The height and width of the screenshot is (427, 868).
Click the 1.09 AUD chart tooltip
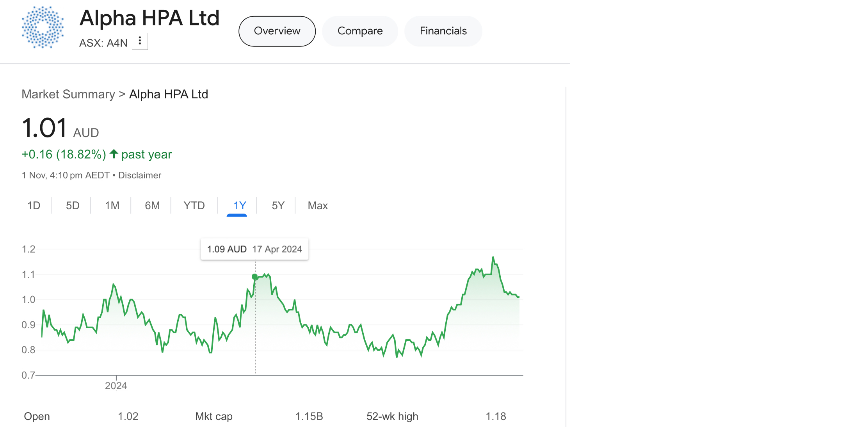pos(254,249)
